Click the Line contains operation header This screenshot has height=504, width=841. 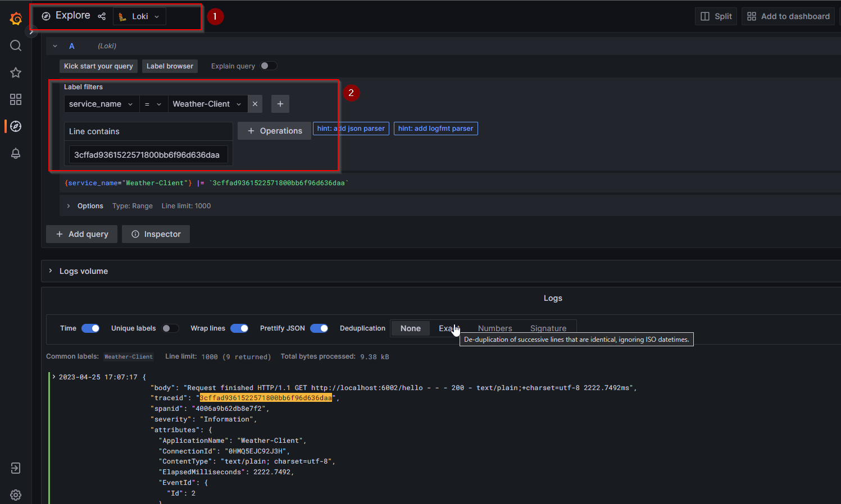tap(148, 131)
